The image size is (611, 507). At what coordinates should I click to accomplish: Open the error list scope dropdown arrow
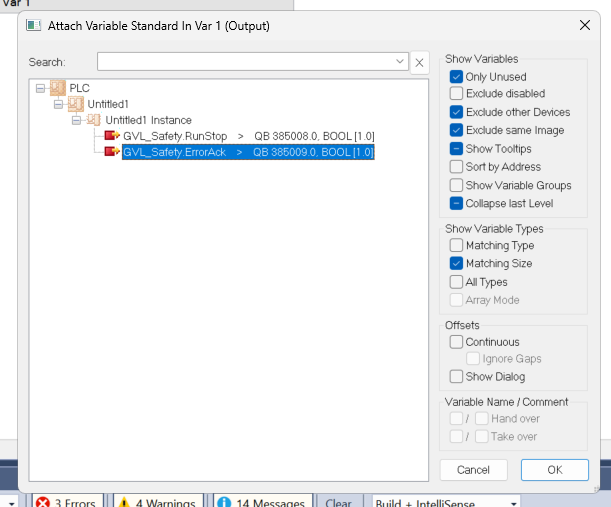tap(12, 503)
